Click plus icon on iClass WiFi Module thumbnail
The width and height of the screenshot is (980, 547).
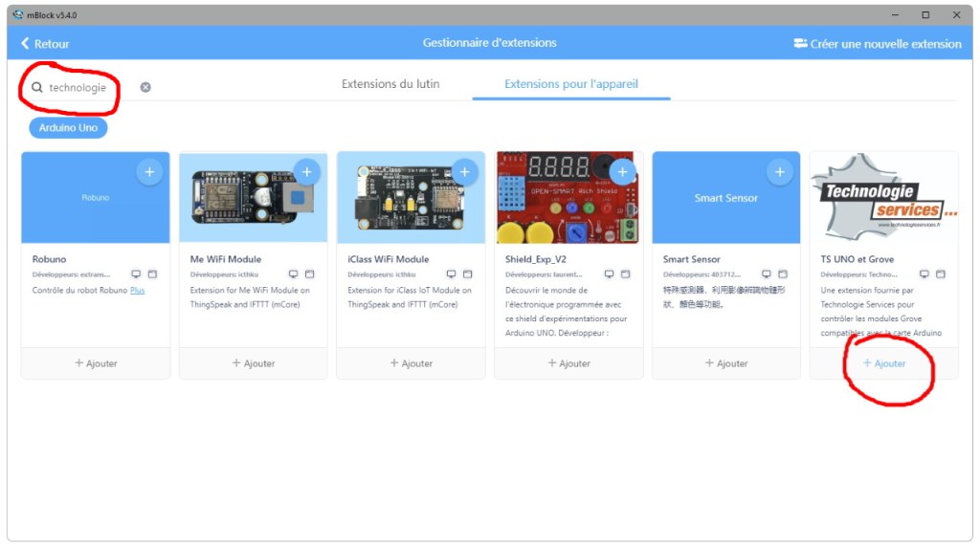pos(465,172)
